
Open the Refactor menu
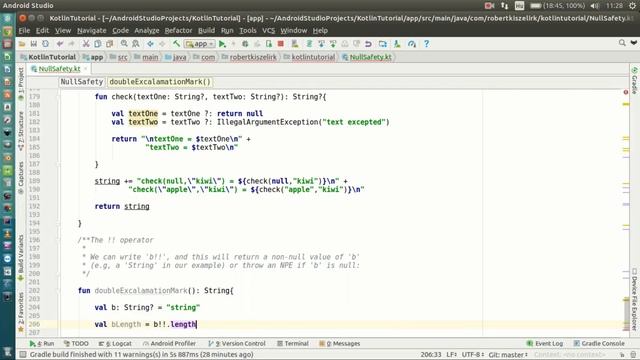tap(178, 31)
